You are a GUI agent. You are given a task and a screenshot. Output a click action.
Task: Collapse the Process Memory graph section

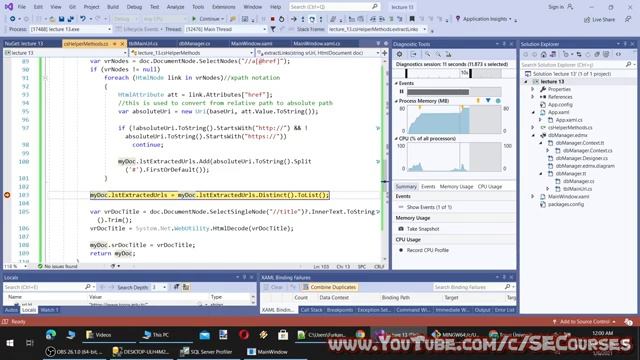tap(396, 101)
